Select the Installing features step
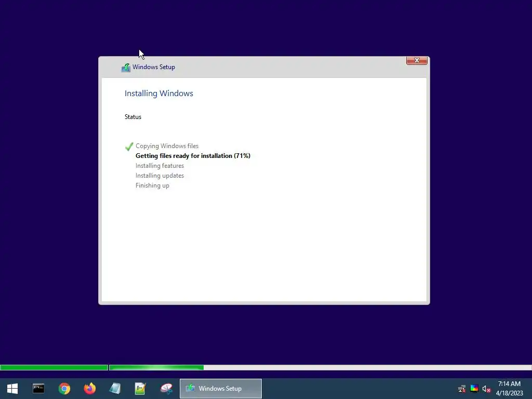Screen dimensions: 532x399 [159, 166]
